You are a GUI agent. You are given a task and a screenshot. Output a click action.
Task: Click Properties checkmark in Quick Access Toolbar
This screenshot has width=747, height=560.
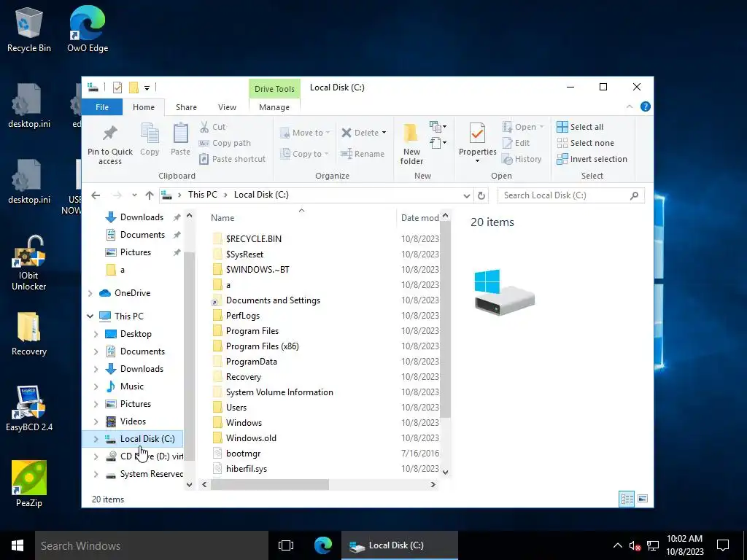click(x=117, y=87)
